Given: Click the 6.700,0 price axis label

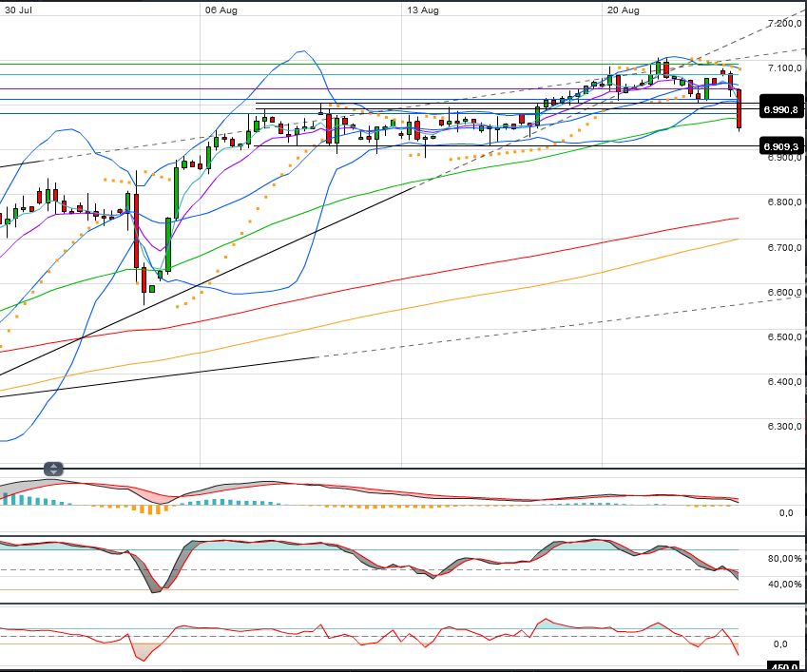Looking at the screenshot, I should 784,247.
